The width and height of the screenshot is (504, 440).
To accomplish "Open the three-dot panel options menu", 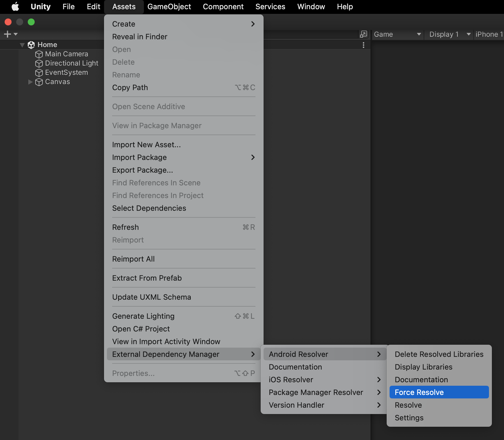I will (363, 45).
